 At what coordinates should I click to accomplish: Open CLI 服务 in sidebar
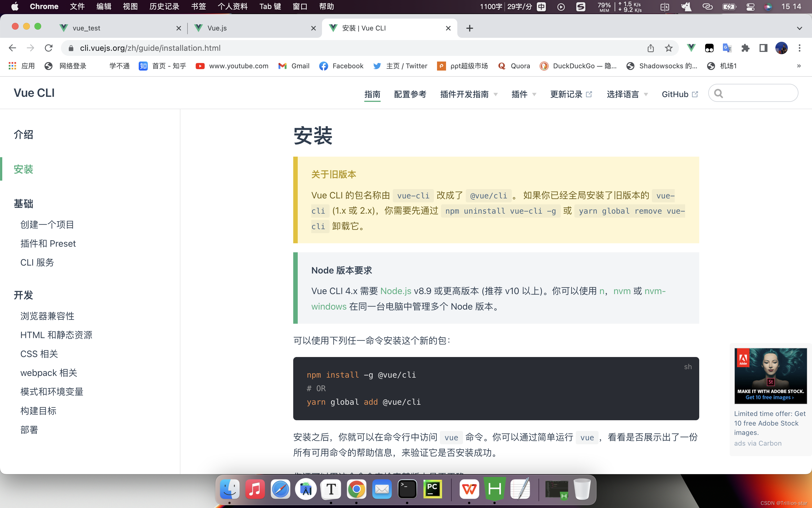pyautogui.click(x=37, y=262)
